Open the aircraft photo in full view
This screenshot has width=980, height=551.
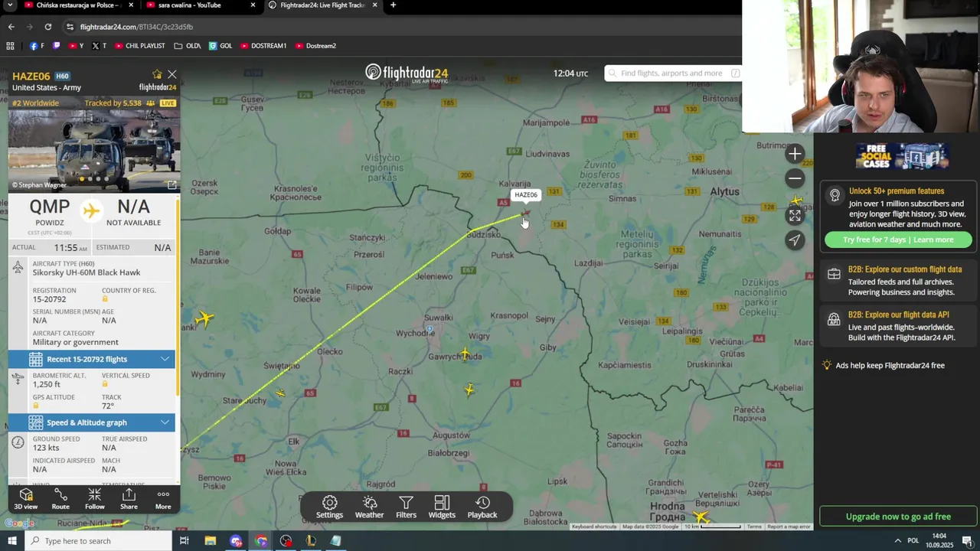[171, 184]
